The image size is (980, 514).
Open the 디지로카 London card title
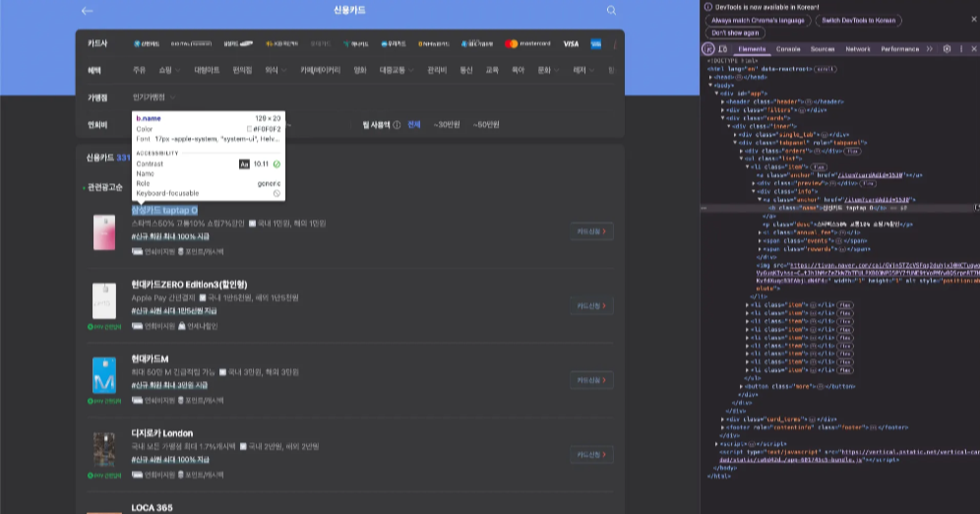(x=162, y=433)
